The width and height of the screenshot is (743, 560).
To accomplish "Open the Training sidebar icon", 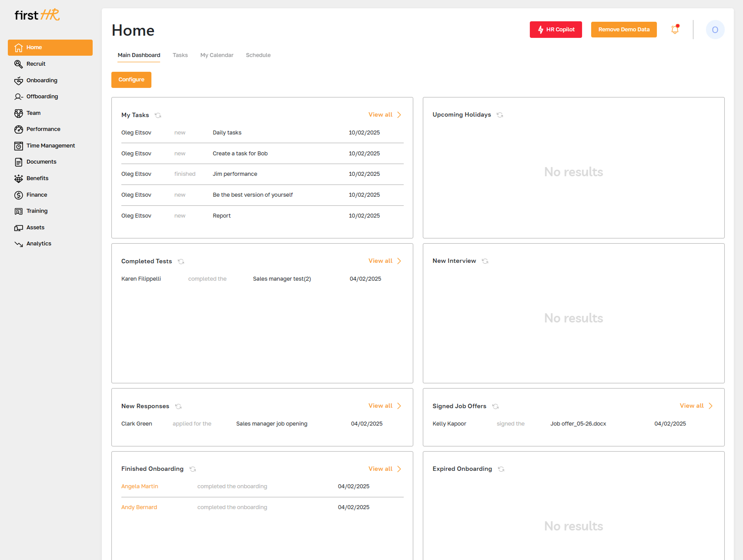I will click(18, 211).
